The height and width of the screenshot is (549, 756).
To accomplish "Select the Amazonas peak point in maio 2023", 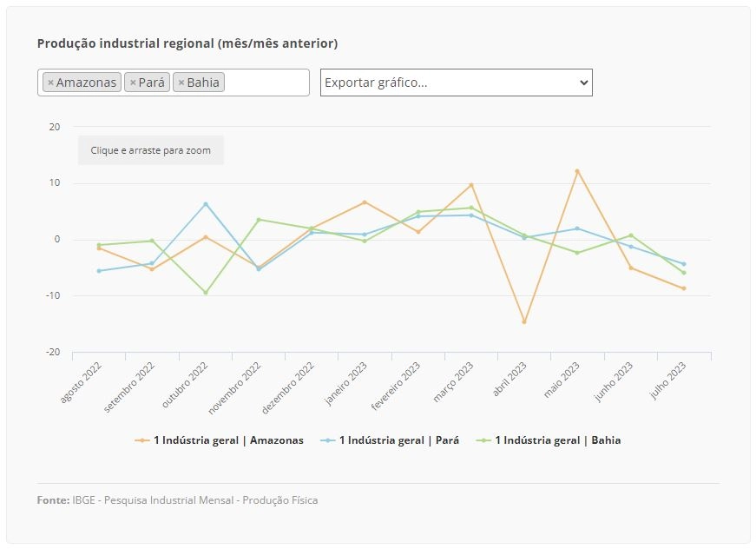I will (x=577, y=171).
